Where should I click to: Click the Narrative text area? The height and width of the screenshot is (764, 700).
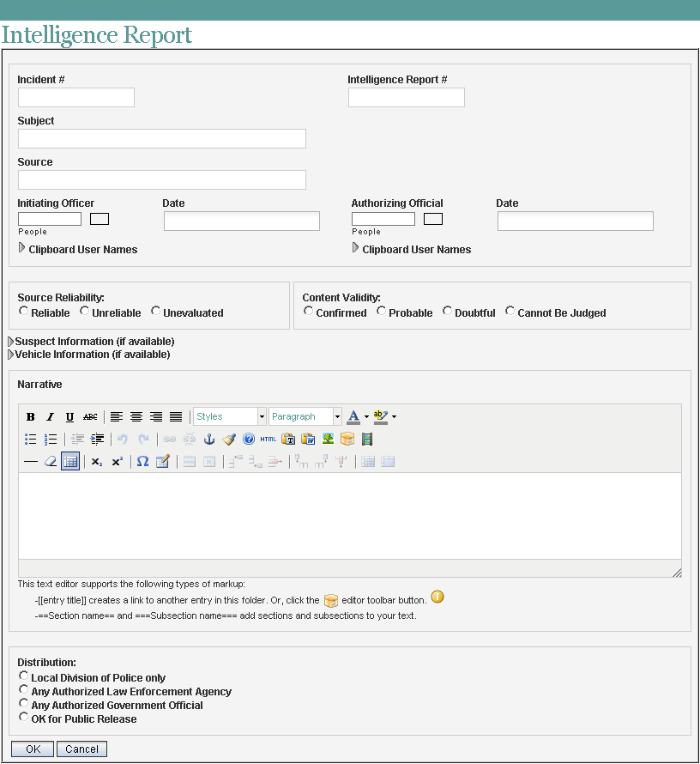[350, 516]
